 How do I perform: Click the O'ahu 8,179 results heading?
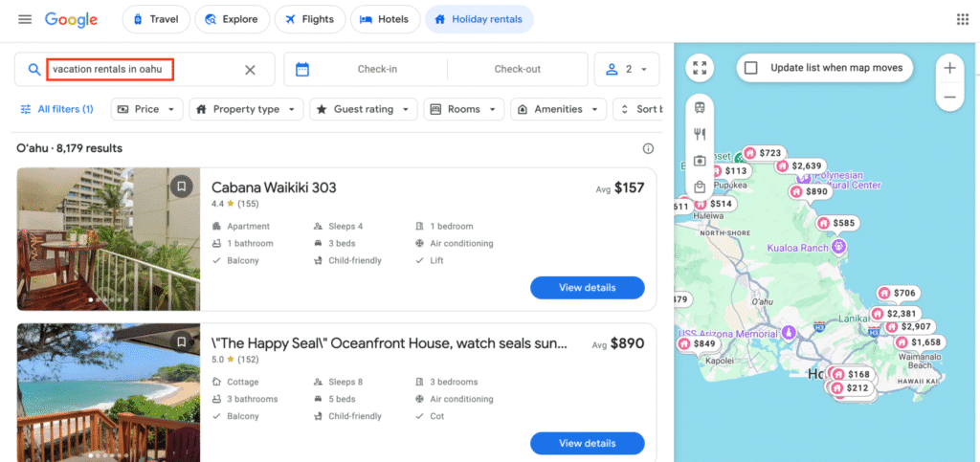[x=69, y=148]
